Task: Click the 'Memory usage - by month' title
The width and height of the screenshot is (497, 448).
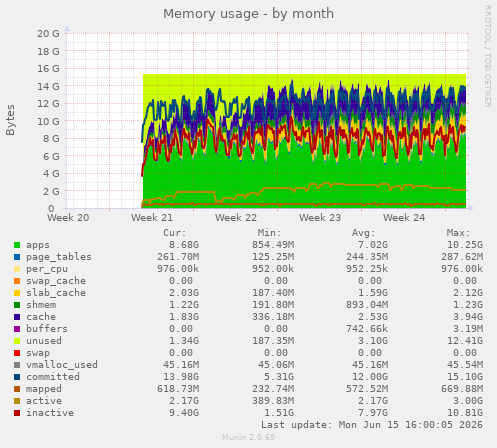Action: tap(248, 14)
